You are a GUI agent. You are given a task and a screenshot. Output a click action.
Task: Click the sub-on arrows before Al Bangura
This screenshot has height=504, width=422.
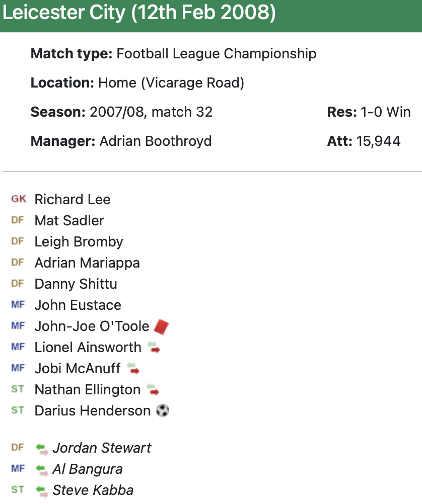click(x=42, y=469)
